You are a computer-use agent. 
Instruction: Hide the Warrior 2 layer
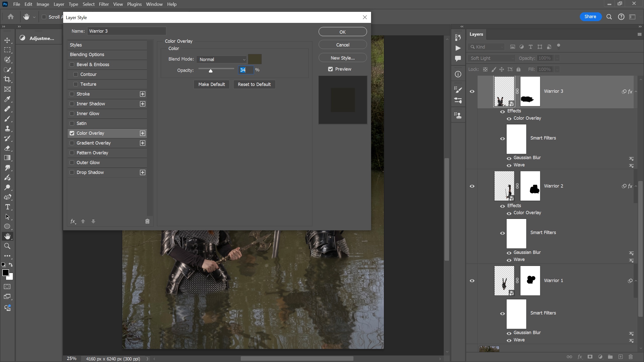click(472, 186)
